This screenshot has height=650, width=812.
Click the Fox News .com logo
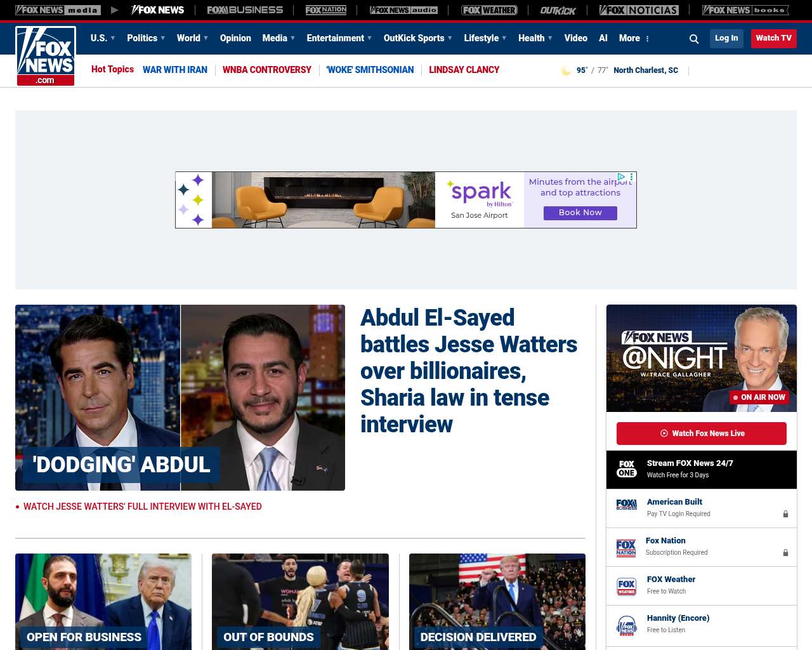tap(46, 56)
